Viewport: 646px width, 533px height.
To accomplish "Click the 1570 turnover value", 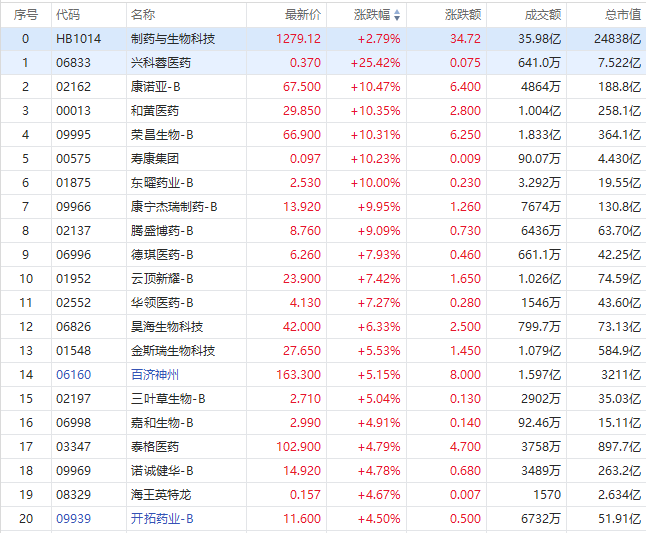I will [547, 495].
